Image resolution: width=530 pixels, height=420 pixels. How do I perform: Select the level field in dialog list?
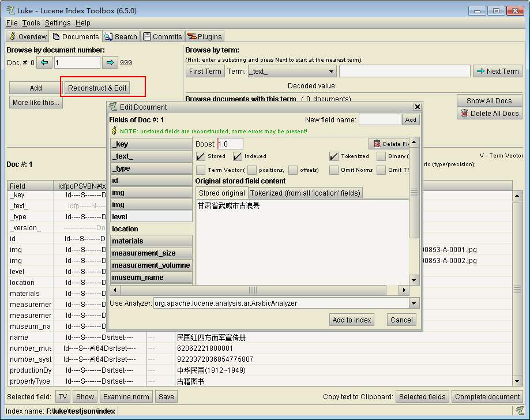click(x=151, y=217)
